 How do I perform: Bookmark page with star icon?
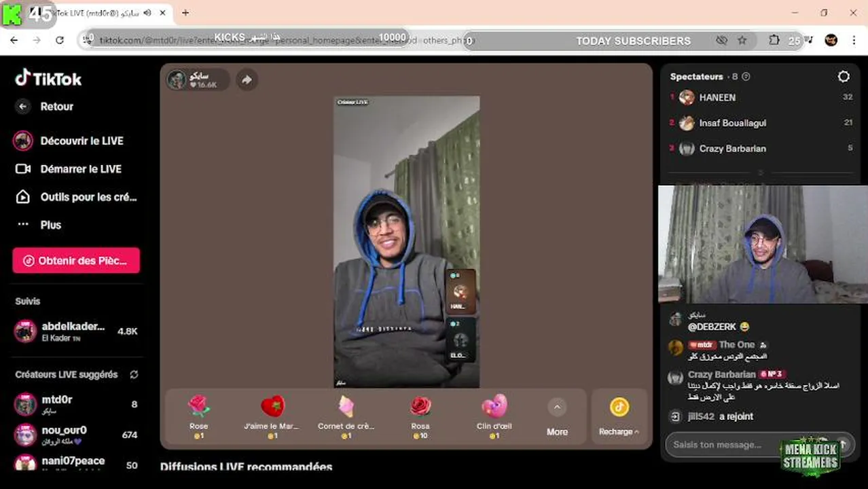[x=742, y=41]
